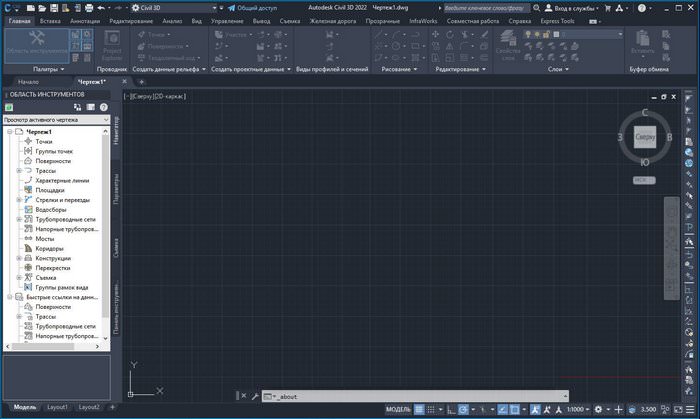Click the command line customize wrench icon

tap(254, 396)
